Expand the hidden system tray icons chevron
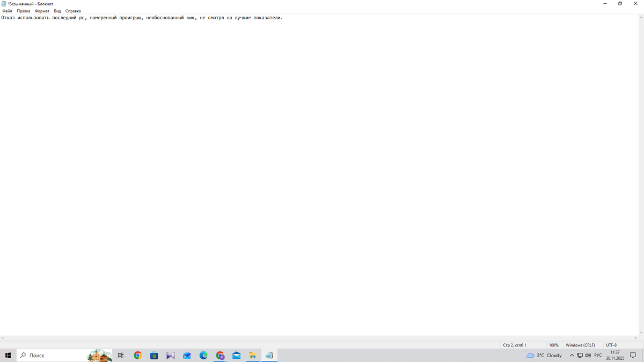 [572, 356]
